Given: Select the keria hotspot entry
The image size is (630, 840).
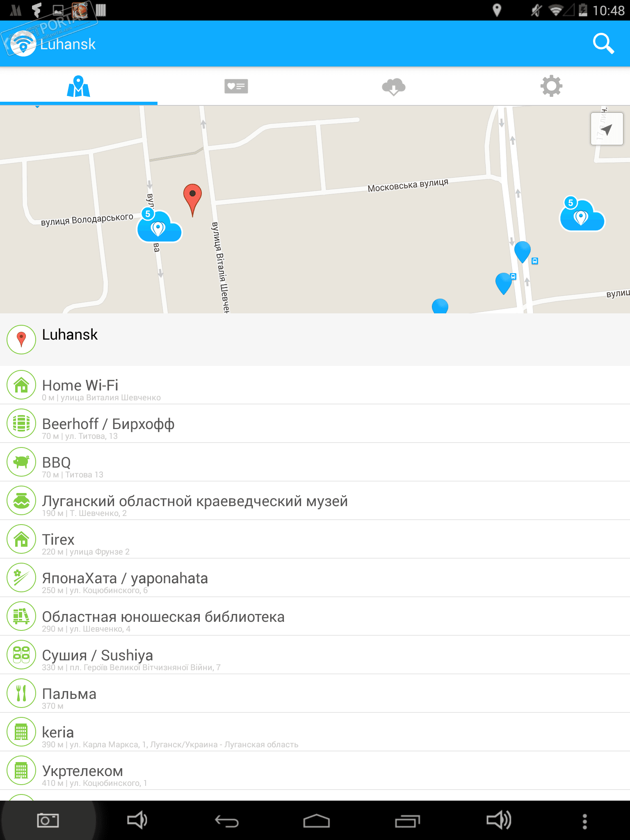Looking at the screenshot, I should pyautogui.click(x=315, y=732).
